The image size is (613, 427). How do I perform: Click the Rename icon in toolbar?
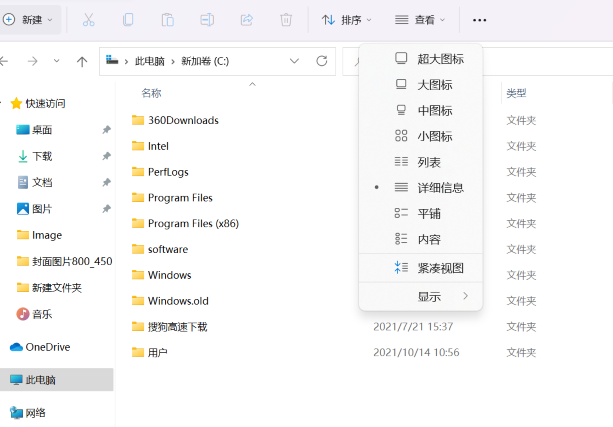[207, 20]
